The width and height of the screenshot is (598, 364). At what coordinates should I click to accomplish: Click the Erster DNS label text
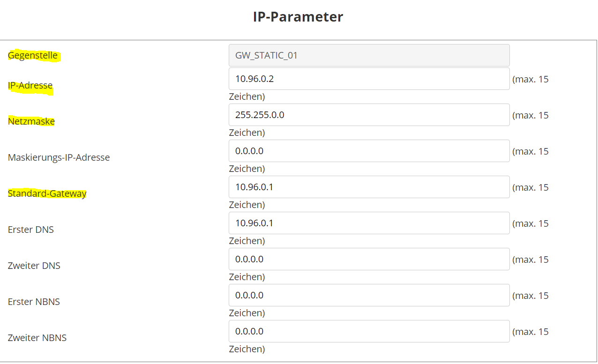[31, 230]
